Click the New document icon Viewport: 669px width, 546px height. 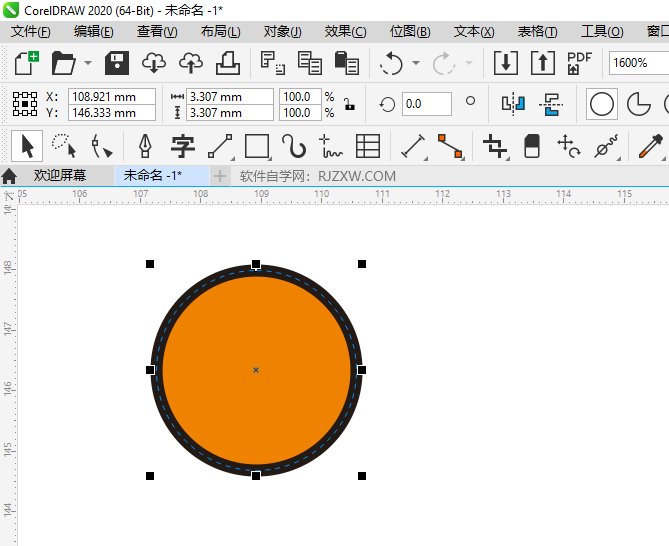[x=27, y=63]
